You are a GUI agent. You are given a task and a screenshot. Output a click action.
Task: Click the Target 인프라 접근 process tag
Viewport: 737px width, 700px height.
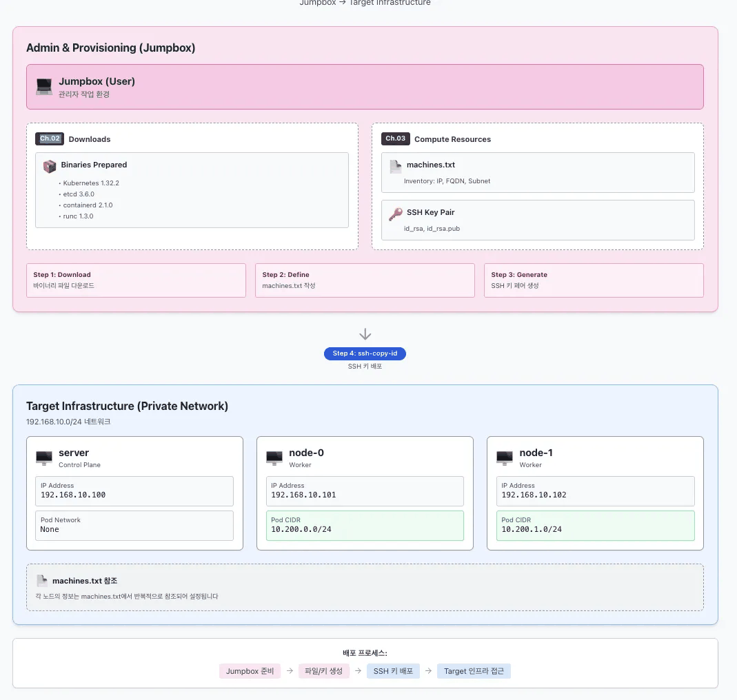[x=474, y=671]
